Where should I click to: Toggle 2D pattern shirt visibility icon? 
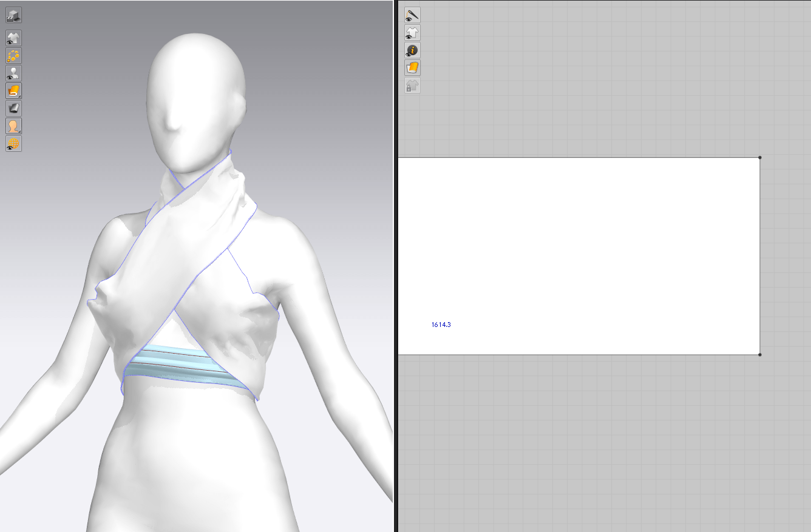(413, 33)
